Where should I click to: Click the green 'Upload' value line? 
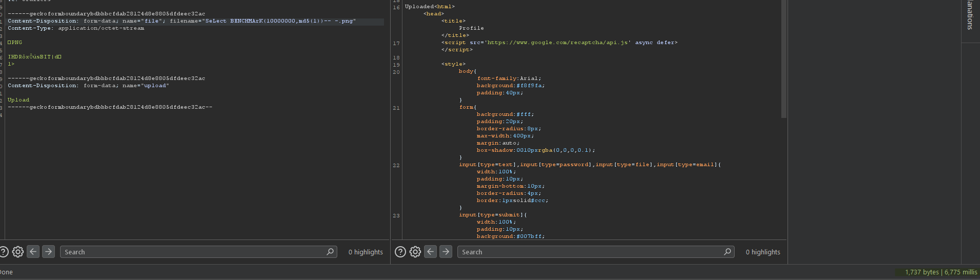click(x=18, y=100)
